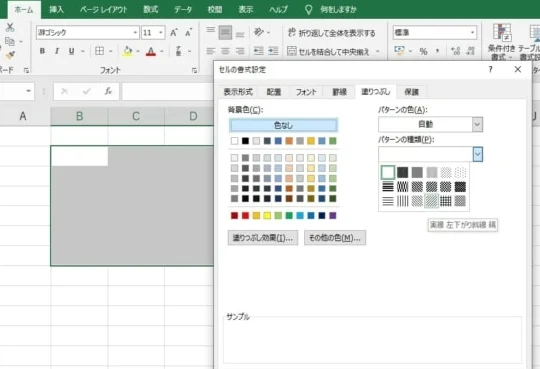The height and width of the screenshot is (369, 540).
Task: Open 表示形式 tab in dialog
Action: (x=238, y=92)
